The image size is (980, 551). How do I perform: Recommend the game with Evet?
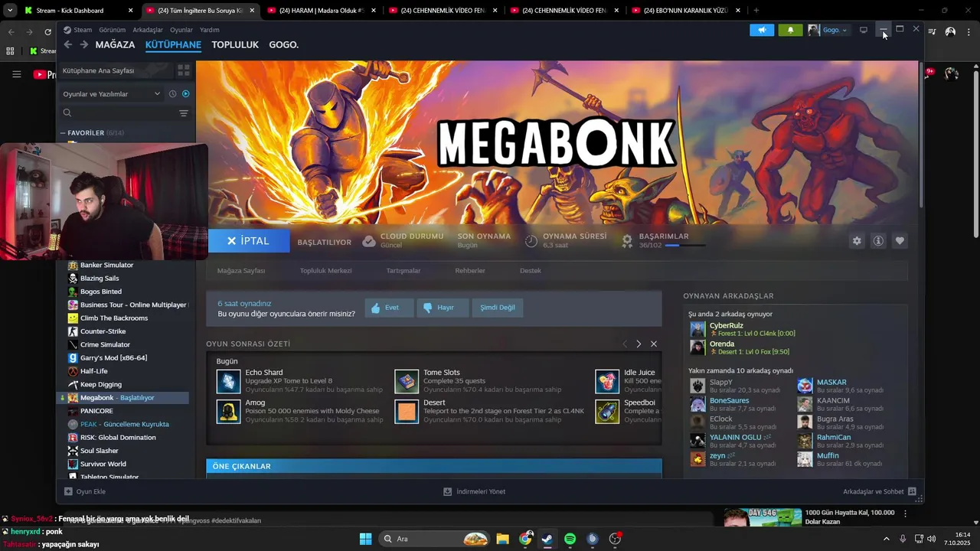pos(389,308)
